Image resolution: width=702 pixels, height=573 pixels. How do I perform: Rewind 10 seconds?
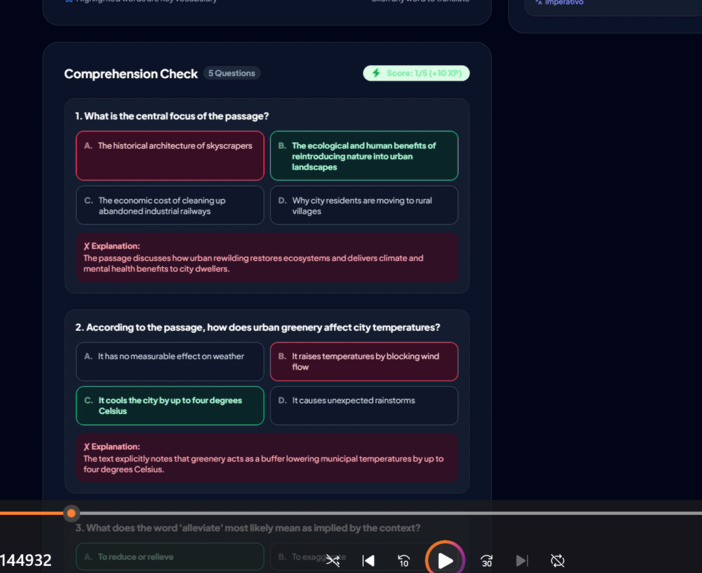[404, 560]
